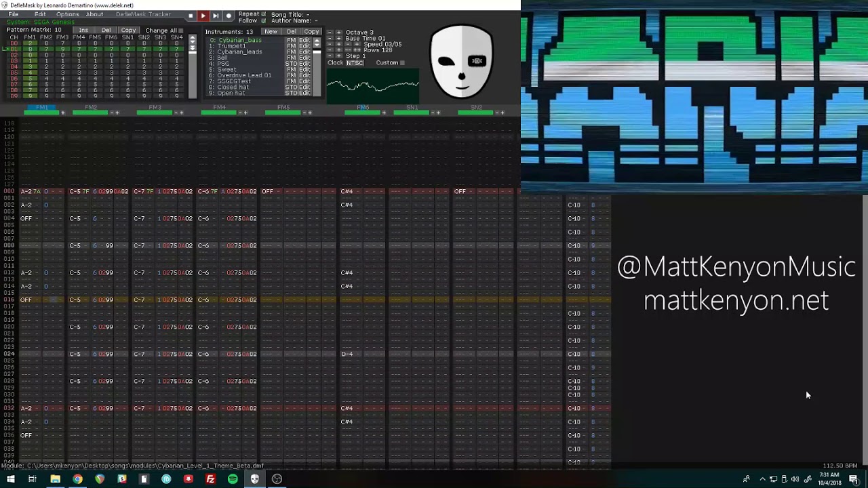868x488 pixels.
Task: Click the NTSC clock selector
Action: pyautogui.click(x=355, y=63)
